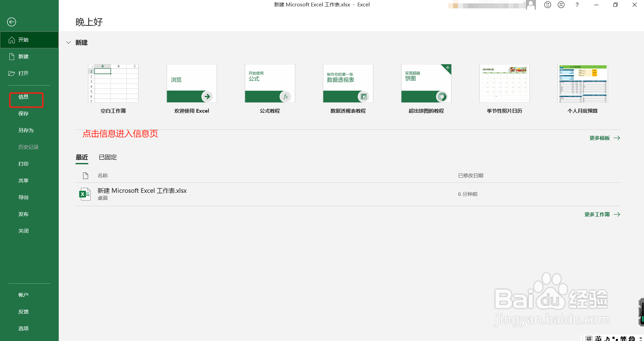Open the 超出饼图的教程 template

[x=426, y=83]
